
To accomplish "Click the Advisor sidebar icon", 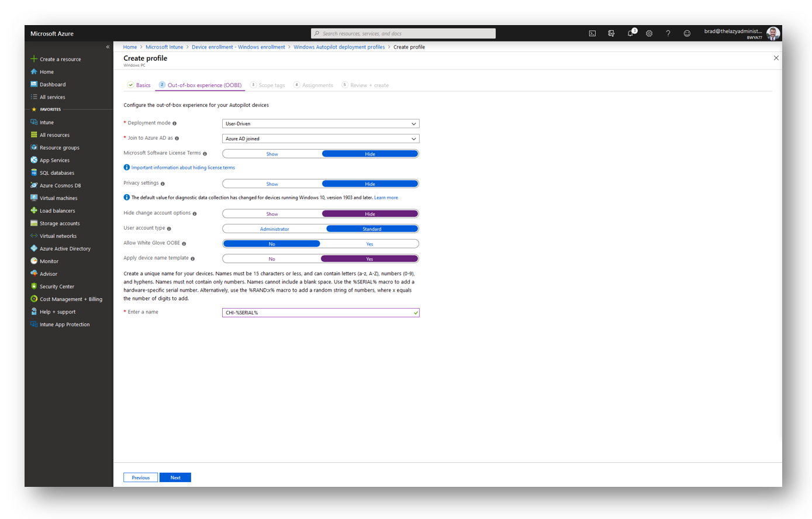I will 34,274.
